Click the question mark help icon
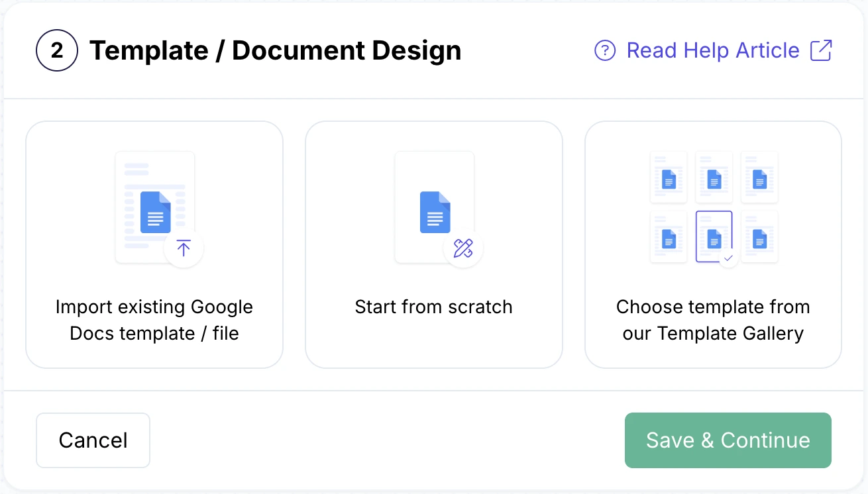Screen dimensions: 868x494 [x=605, y=50]
